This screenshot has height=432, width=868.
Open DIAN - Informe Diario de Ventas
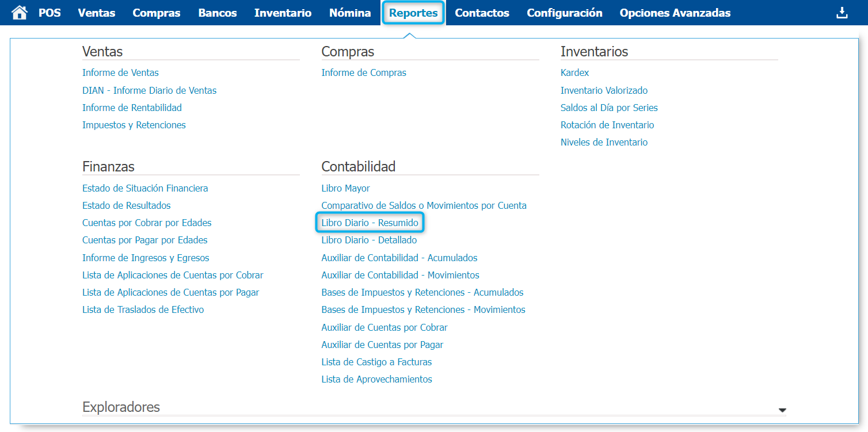point(149,90)
